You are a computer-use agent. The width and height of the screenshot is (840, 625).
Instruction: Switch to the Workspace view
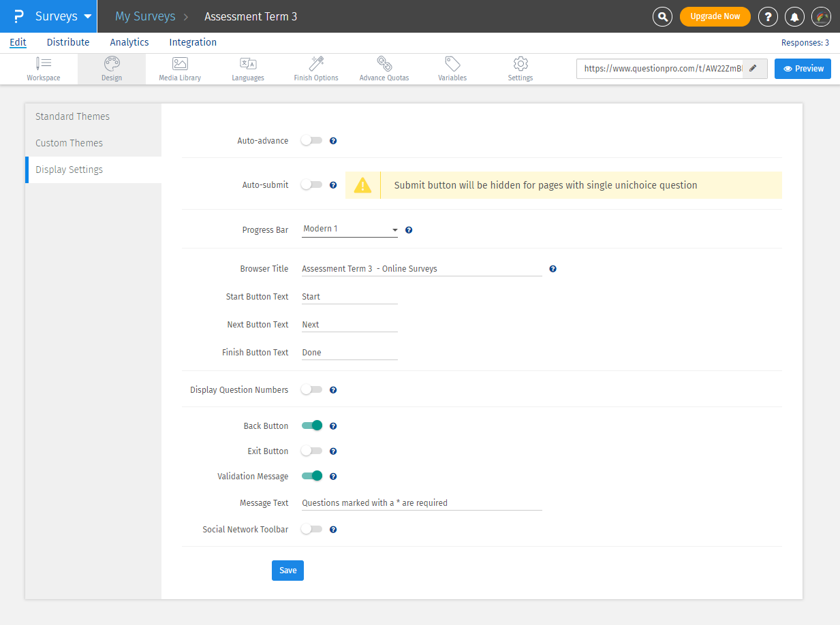pyautogui.click(x=43, y=68)
